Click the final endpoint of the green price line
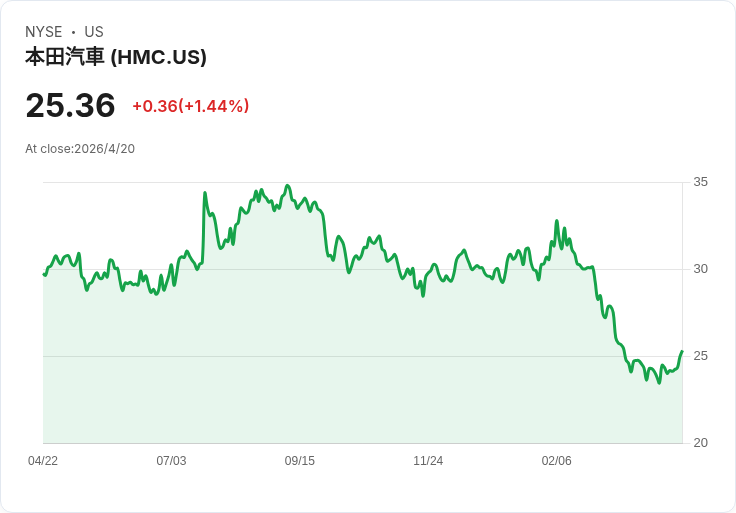Image resolution: width=736 pixels, height=513 pixels. [x=682, y=351]
